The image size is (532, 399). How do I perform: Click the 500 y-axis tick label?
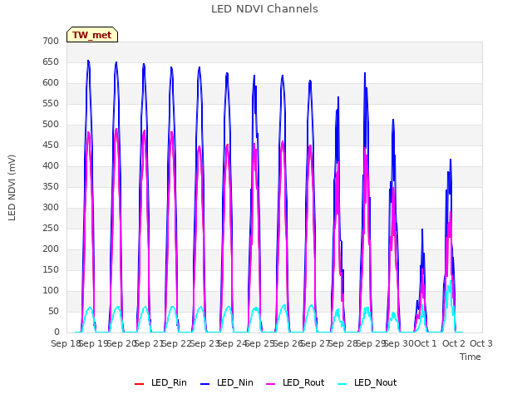click(x=51, y=124)
